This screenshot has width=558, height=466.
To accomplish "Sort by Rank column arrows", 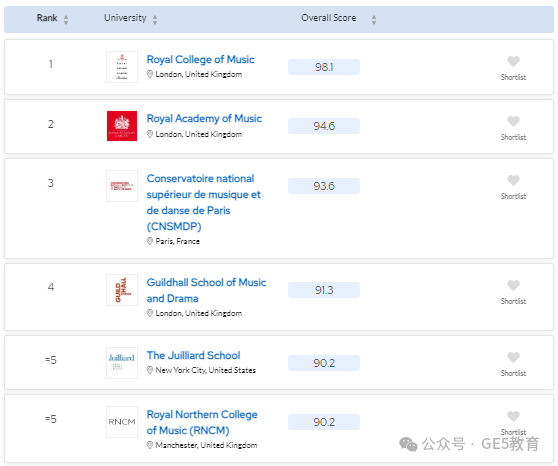I will click(66, 19).
